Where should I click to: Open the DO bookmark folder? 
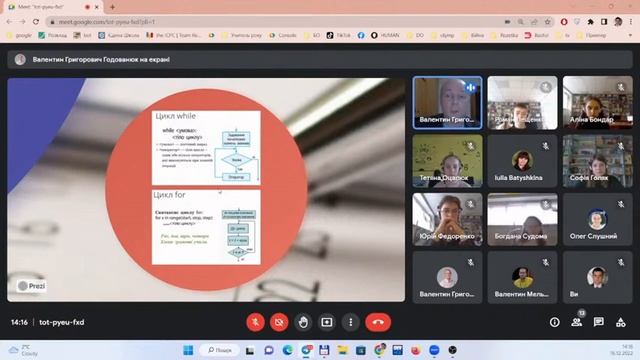coord(416,36)
